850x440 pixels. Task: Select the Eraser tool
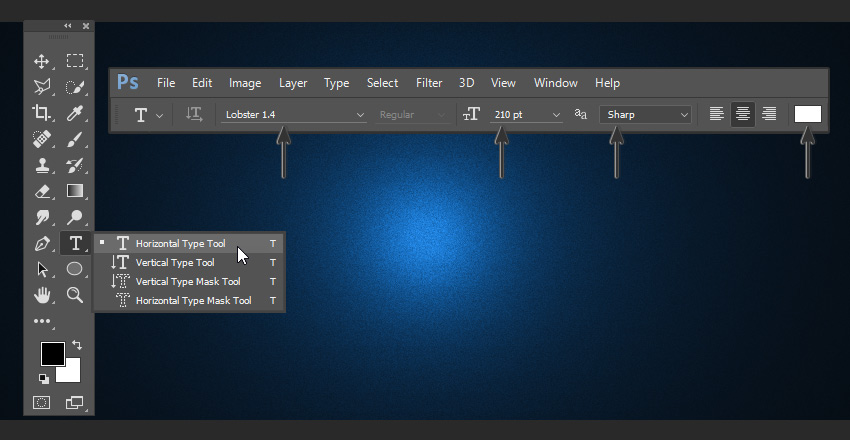[x=42, y=191]
